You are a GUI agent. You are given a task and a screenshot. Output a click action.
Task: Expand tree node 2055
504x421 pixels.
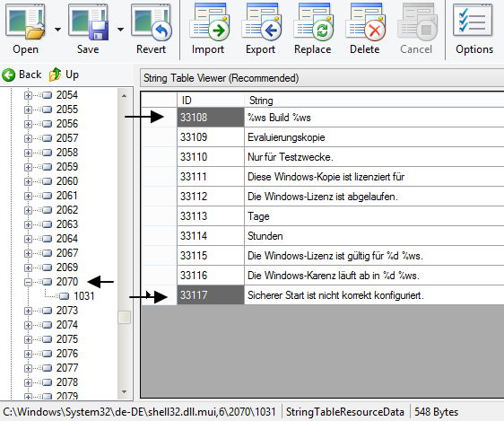28,110
